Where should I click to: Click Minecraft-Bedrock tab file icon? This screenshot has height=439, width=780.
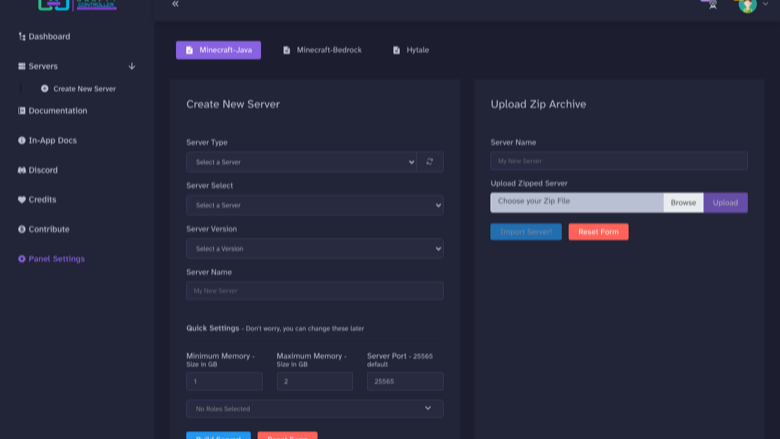pyautogui.click(x=287, y=50)
